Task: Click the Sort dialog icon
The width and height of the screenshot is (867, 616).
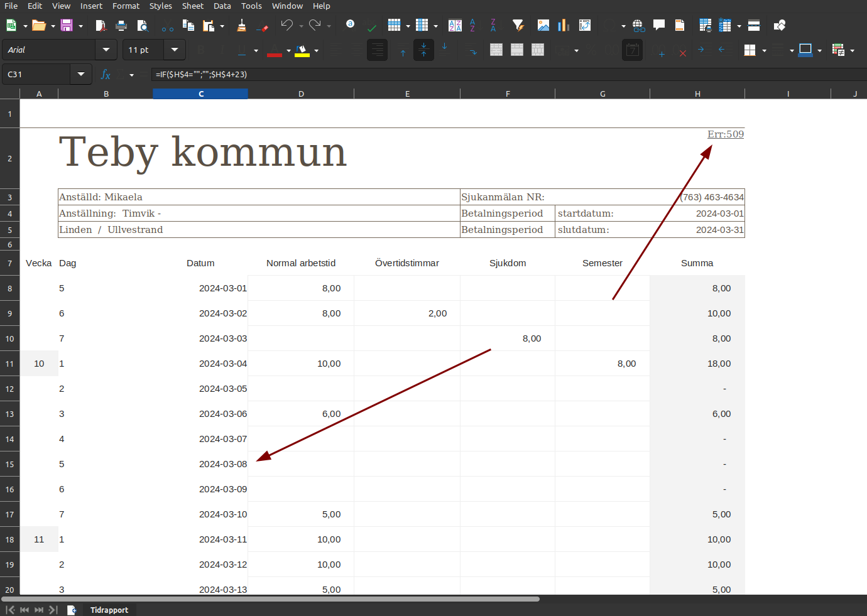Action: coord(455,25)
